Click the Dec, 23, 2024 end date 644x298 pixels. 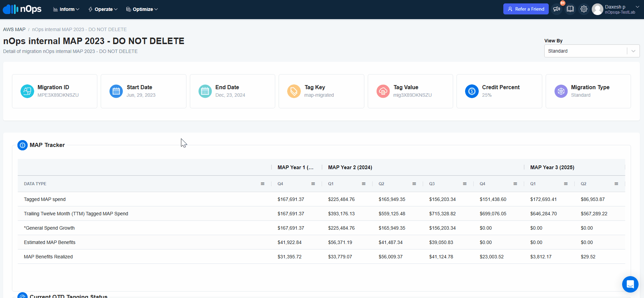click(230, 95)
